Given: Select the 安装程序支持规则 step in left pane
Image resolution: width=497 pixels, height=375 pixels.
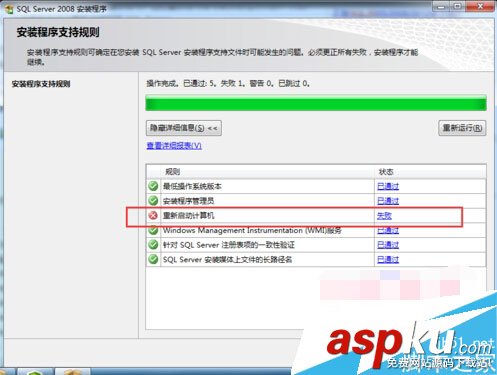Looking at the screenshot, I should [x=41, y=84].
